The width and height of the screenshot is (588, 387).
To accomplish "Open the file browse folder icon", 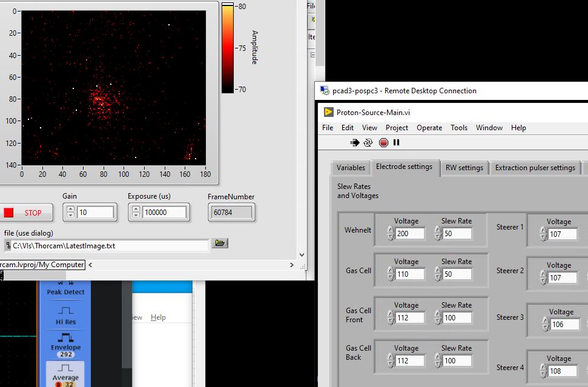I will pos(220,243).
